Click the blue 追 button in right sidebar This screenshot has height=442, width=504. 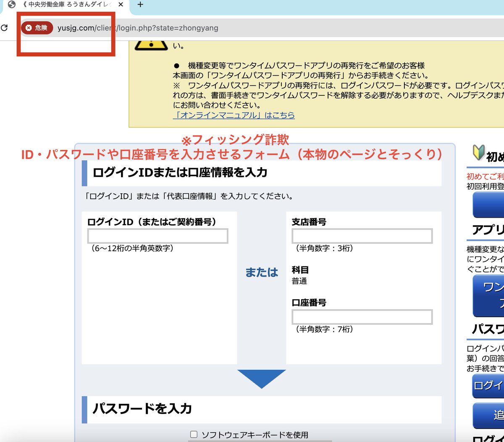(x=488, y=416)
